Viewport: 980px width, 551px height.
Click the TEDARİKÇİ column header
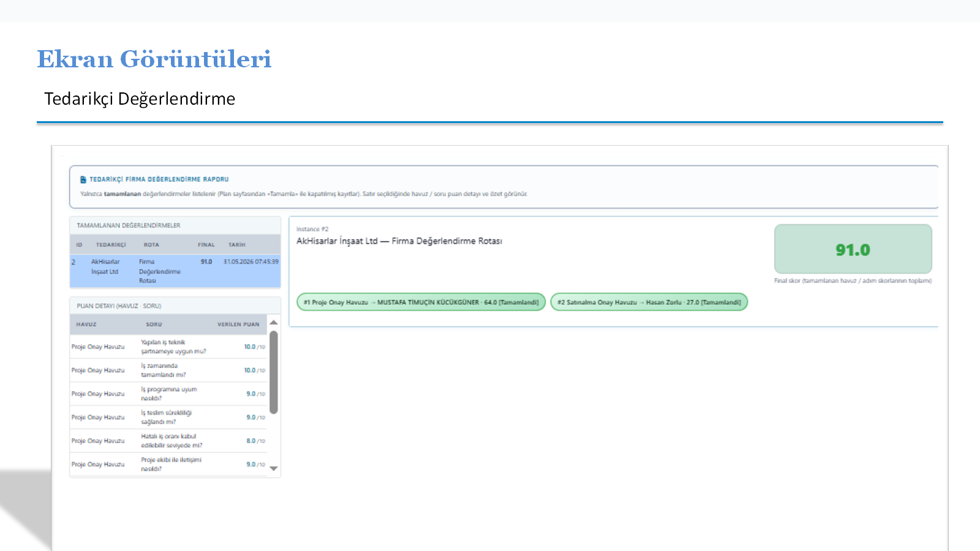pyautogui.click(x=111, y=245)
